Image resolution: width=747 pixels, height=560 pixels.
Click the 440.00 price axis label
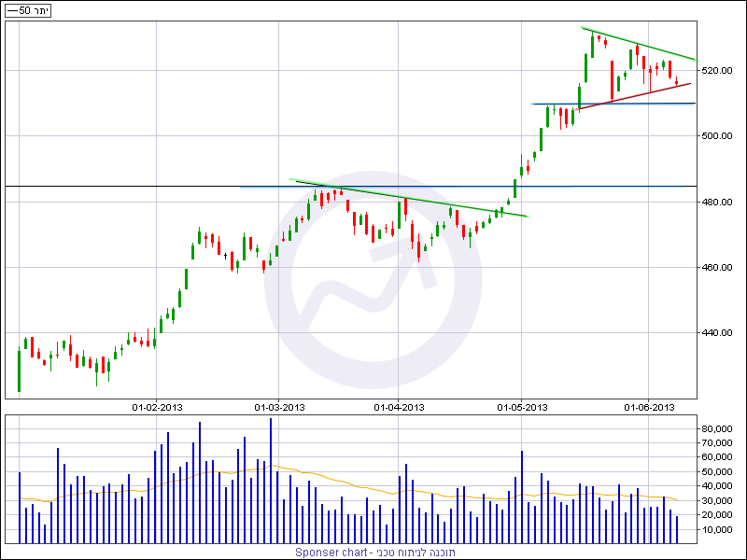[721, 333]
